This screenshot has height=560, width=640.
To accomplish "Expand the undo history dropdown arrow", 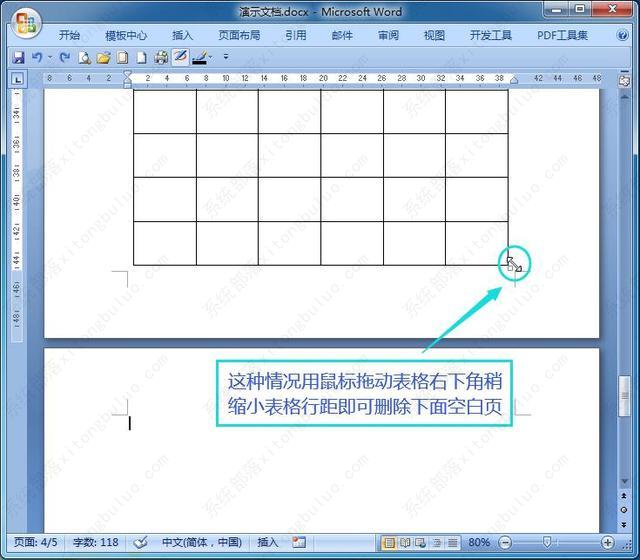I will [50, 58].
